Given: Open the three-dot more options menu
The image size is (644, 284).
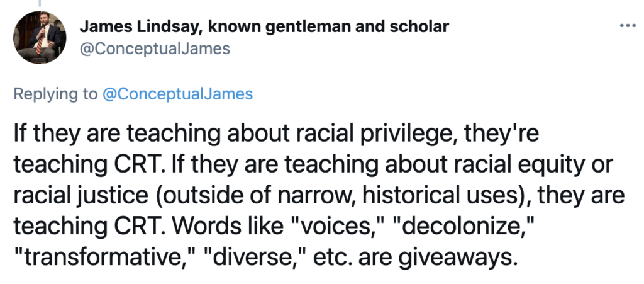Looking at the screenshot, I should 627,26.
